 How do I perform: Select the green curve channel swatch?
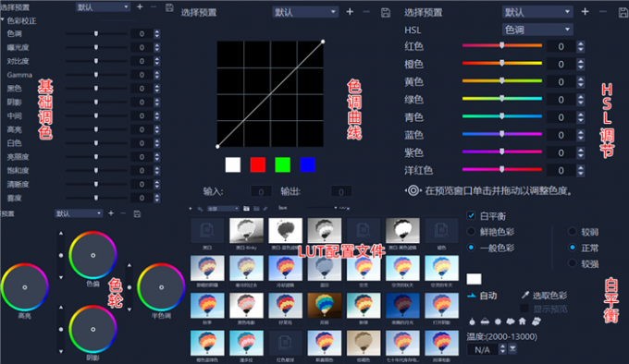[283, 164]
